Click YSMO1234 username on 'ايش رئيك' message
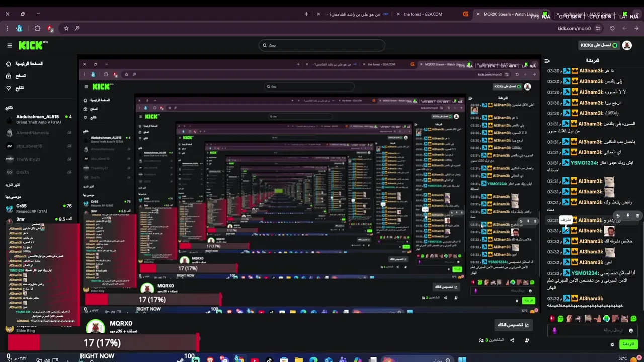Screen dimensions: 644x362 (585, 163)
